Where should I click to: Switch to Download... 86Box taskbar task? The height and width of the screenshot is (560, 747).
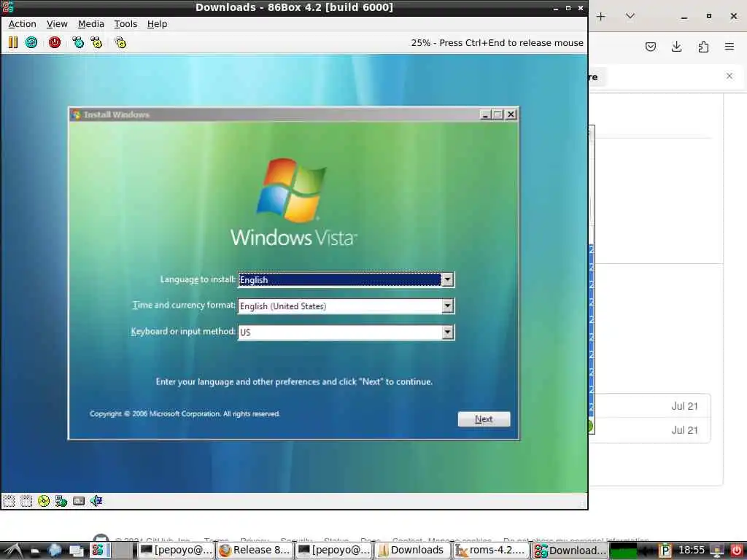tap(570, 551)
